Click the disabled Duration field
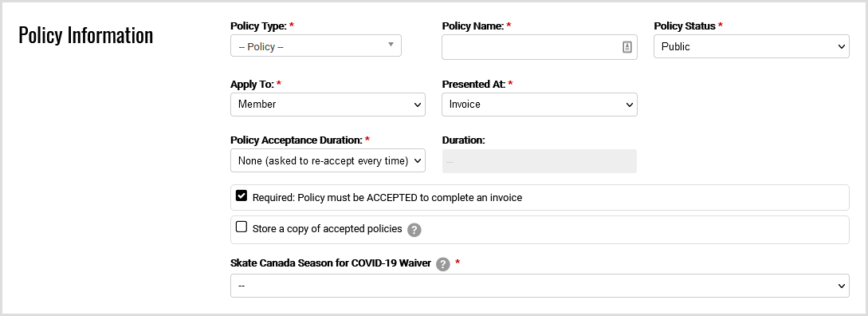 pos(539,161)
